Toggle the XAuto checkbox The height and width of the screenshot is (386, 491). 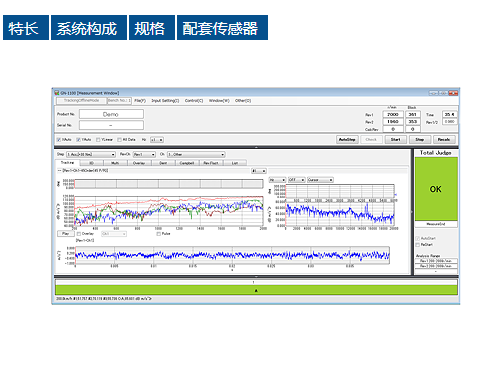[59, 140]
